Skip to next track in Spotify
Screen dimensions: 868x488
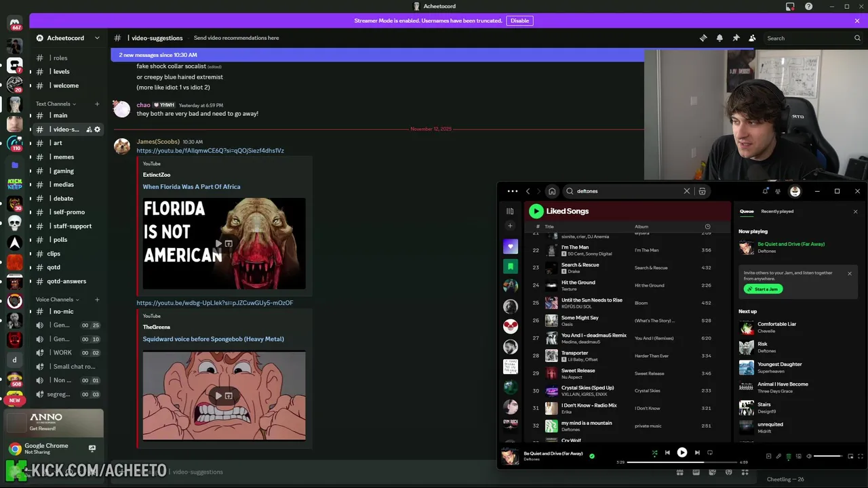(x=697, y=453)
